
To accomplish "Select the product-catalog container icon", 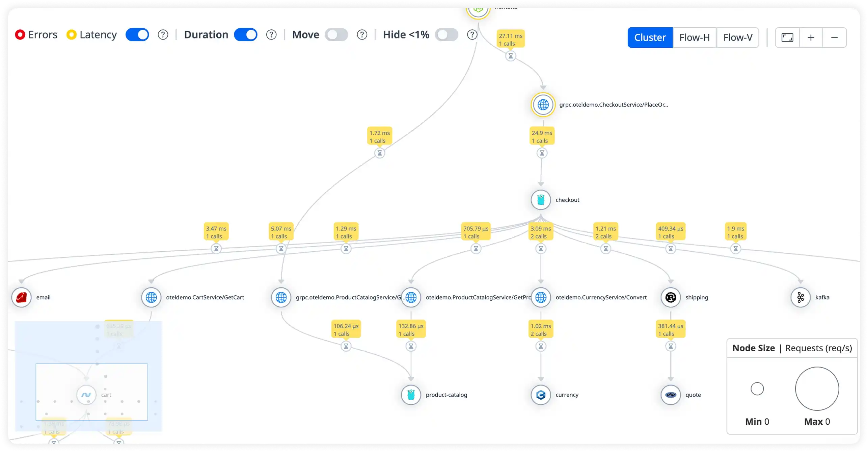I will point(410,395).
